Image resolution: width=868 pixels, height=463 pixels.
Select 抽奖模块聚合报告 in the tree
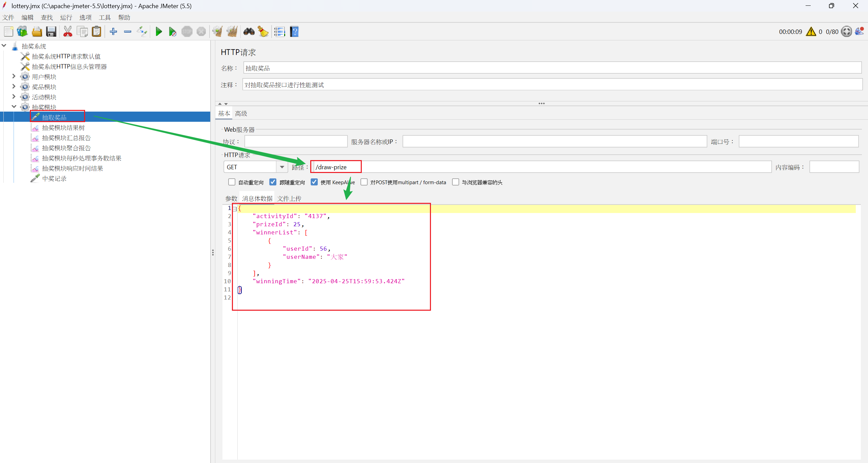pyautogui.click(x=66, y=148)
